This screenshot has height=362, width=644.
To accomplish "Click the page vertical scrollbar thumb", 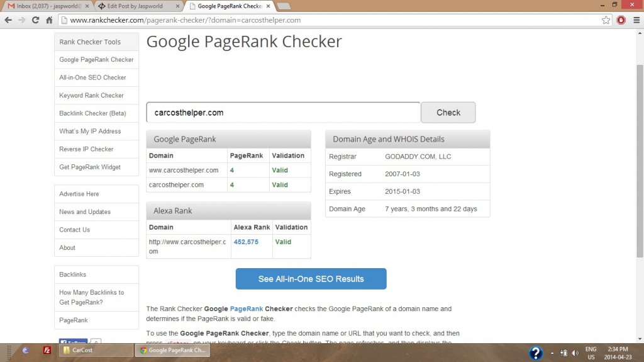I will point(640,161).
